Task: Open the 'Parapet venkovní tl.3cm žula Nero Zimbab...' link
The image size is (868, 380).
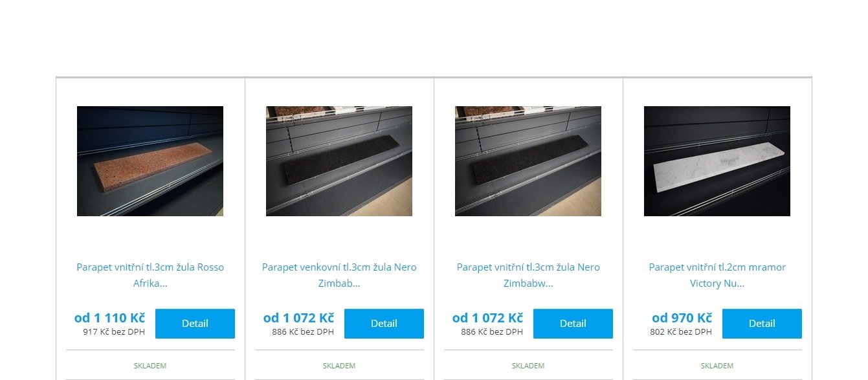Action: click(x=339, y=275)
